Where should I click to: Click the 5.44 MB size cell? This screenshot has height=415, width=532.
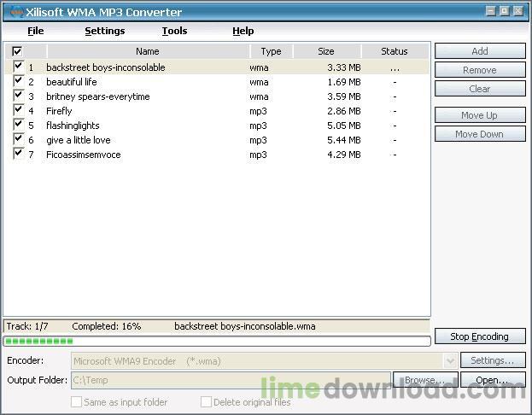click(x=343, y=141)
